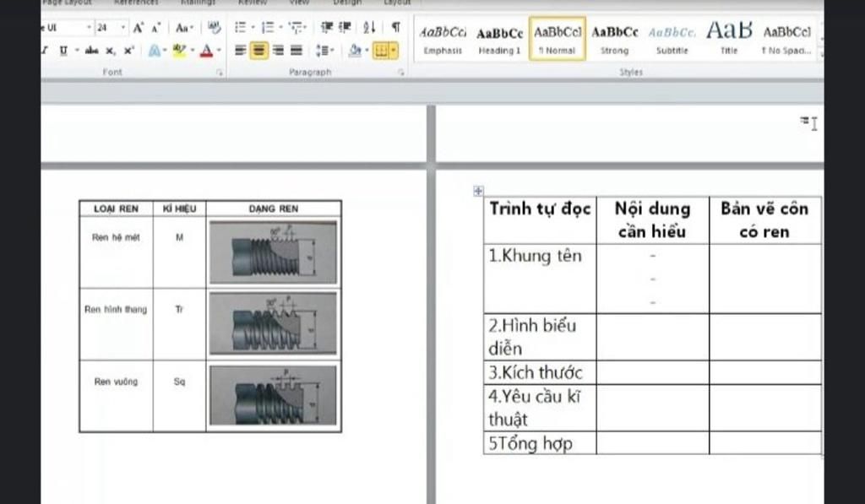Toggle italic formatting
The height and width of the screenshot is (504, 865).
point(45,51)
